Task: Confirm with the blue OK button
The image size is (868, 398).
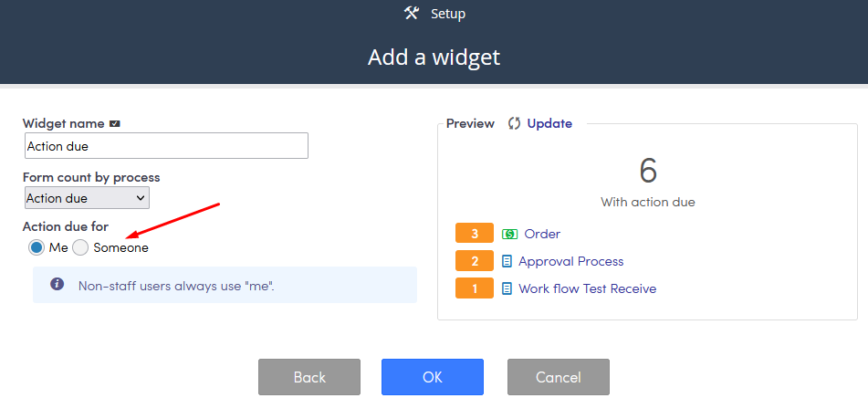Action: click(x=433, y=377)
